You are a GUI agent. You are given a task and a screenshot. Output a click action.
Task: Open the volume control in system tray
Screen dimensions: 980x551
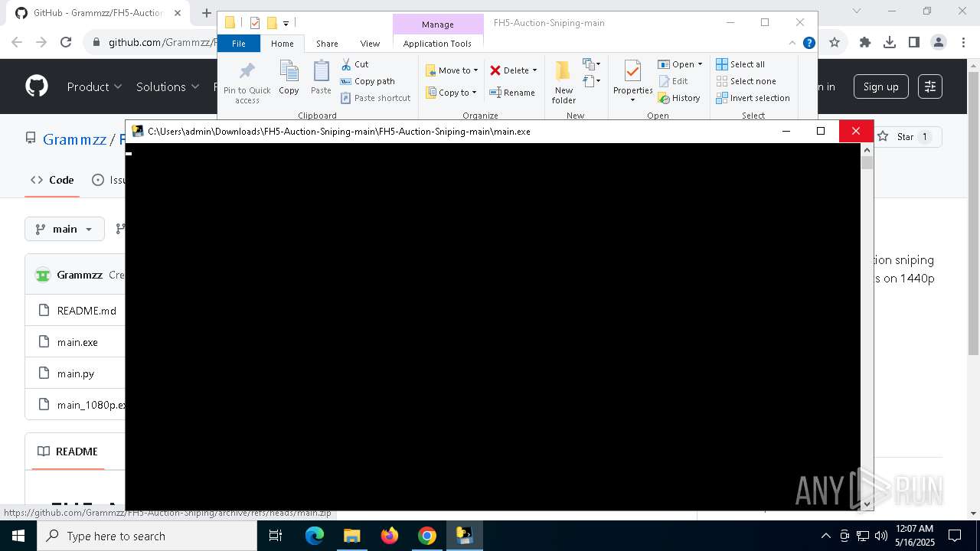(880, 536)
